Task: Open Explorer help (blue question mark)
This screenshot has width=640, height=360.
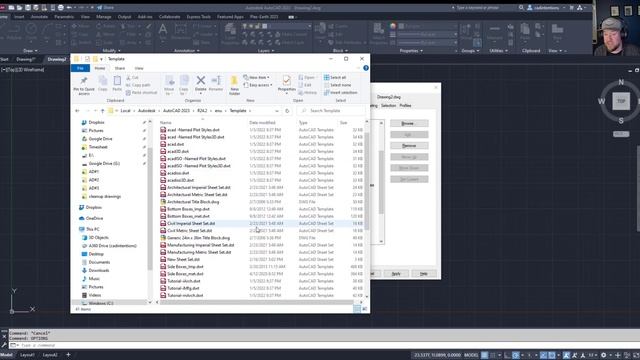Action: point(366,68)
